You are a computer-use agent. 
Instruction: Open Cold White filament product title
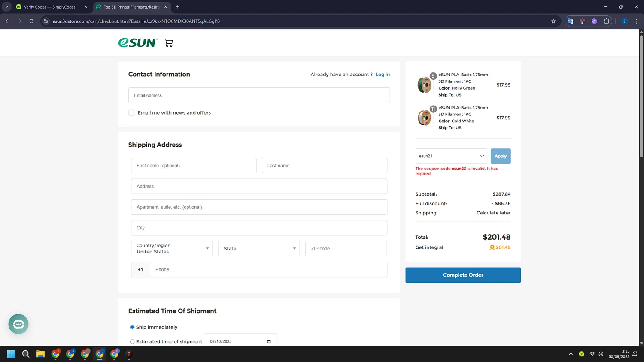point(463,111)
